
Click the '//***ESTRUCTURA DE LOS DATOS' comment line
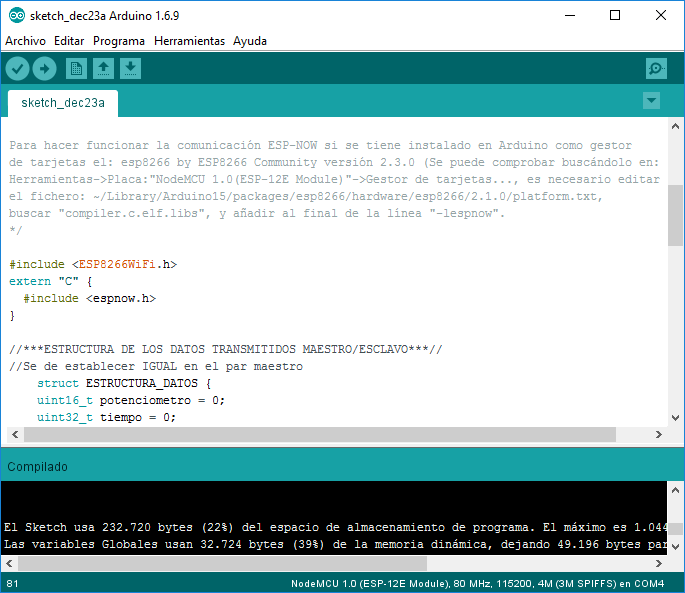[226, 350]
